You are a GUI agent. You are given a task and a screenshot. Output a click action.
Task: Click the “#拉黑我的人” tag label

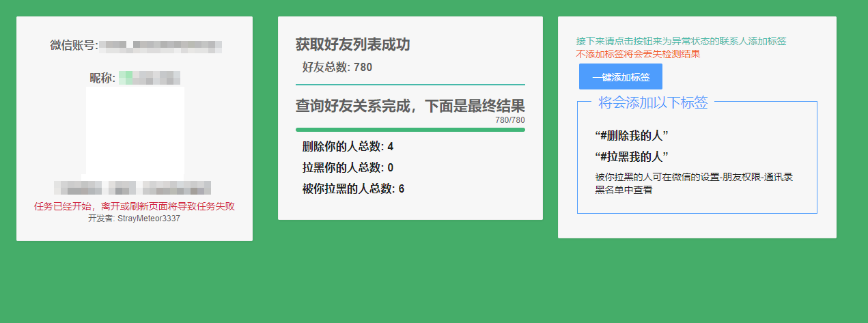point(631,156)
